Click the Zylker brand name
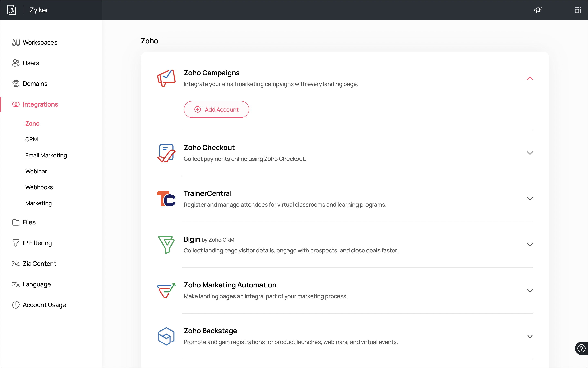Image resolution: width=588 pixels, height=368 pixels. [39, 10]
